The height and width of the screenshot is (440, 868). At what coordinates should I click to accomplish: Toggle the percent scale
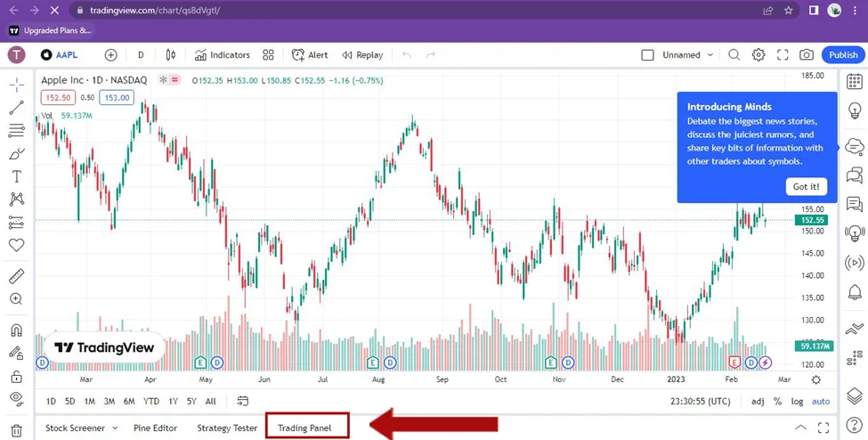tap(778, 401)
